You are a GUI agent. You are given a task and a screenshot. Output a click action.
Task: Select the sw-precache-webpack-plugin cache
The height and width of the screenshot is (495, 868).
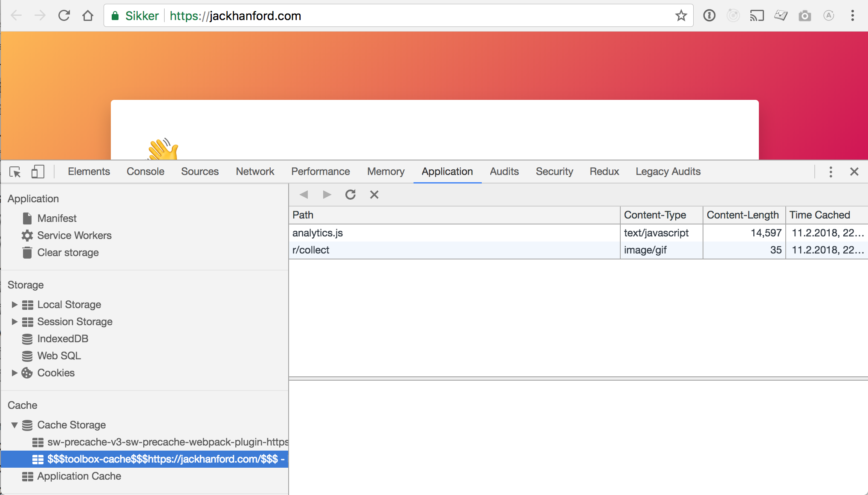coord(166,442)
